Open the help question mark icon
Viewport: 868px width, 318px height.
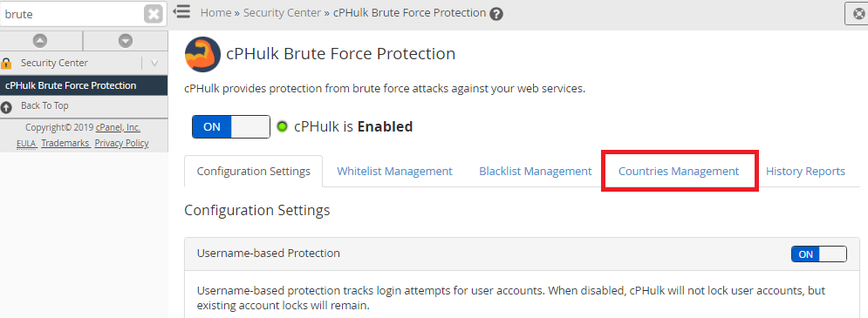[496, 14]
